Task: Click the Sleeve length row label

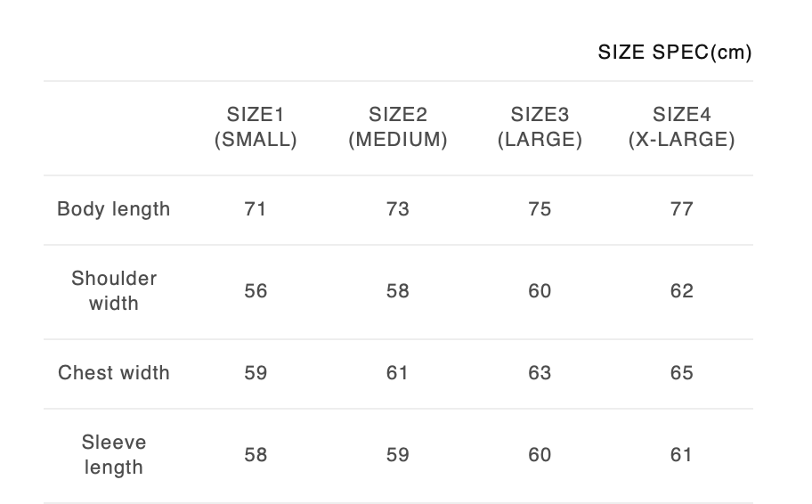Action: click(x=113, y=455)
